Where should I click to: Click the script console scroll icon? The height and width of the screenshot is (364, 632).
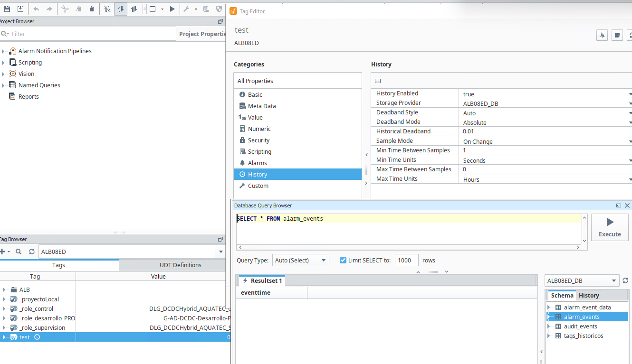pos(206,9)
